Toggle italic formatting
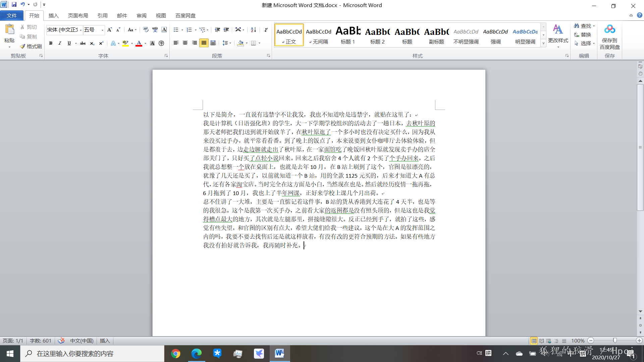 pyautogui.click(x=60, y=43)
